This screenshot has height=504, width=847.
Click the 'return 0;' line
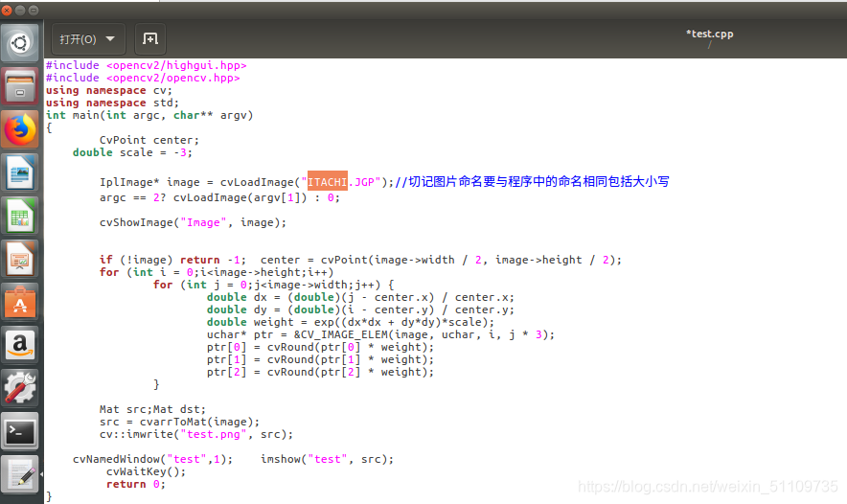136,484
